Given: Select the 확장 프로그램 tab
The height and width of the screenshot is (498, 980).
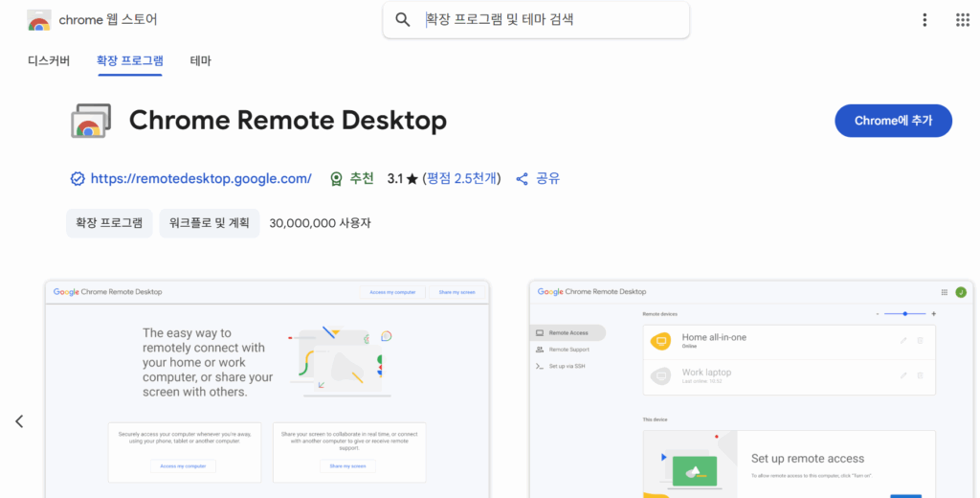Looking at the screenshot, I should point(130,60).
